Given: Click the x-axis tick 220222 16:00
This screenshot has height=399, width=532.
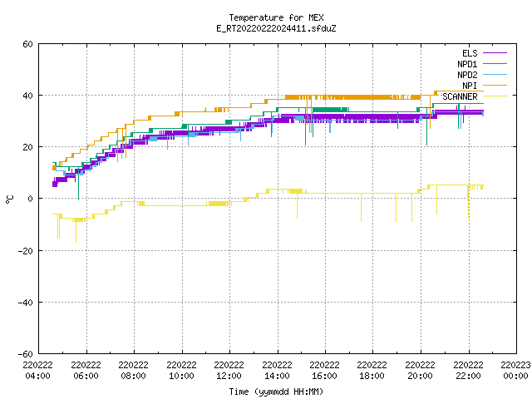Looking at the screenshot, I should [x=325, y=371].
